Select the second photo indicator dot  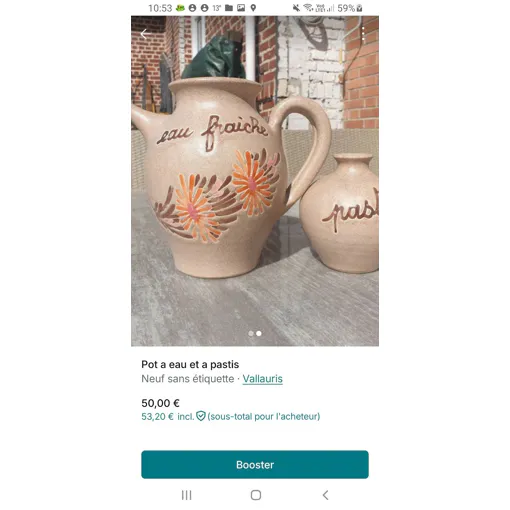[259, 333]
